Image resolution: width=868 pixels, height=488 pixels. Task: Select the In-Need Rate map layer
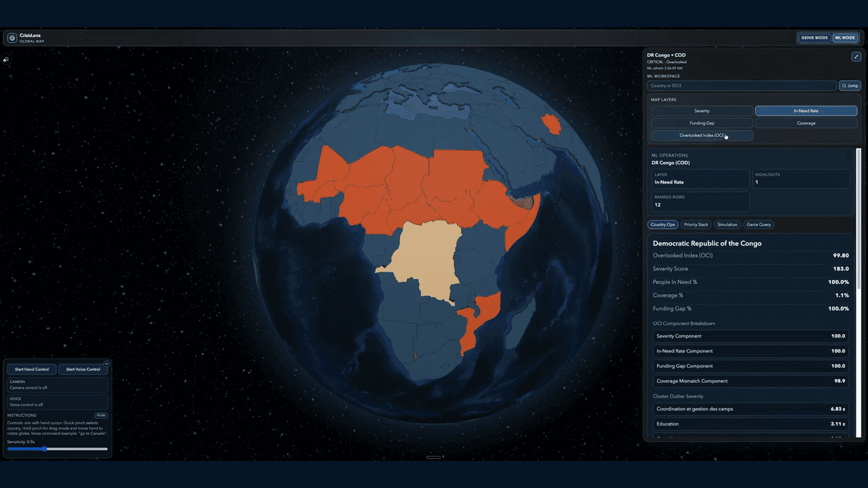[x=806, y=110]
